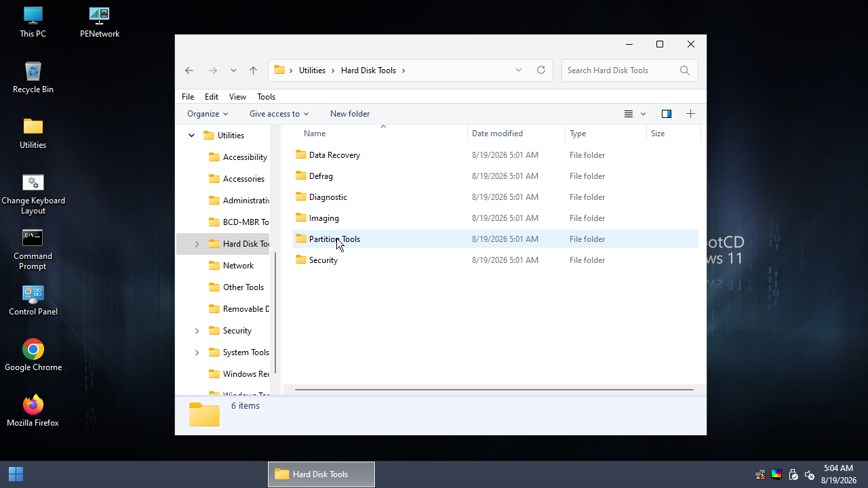Launch Google Chrome from desktop
Viewport: 868px width, 488px height.
pos(33,356)
